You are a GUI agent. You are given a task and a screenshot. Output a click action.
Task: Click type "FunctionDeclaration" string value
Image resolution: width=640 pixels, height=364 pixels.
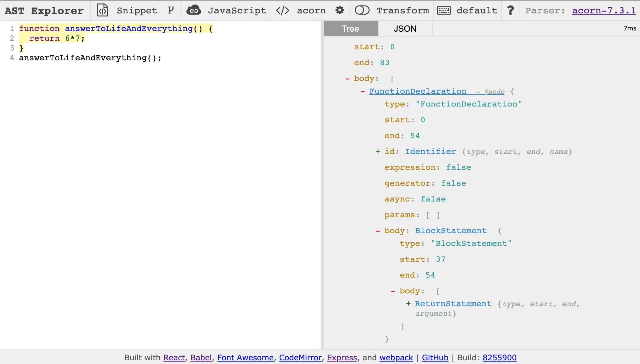click(x=469, y=104)
